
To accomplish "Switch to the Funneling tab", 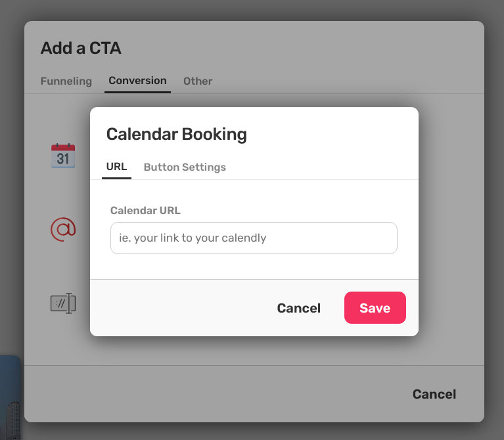I will point(66,81).
